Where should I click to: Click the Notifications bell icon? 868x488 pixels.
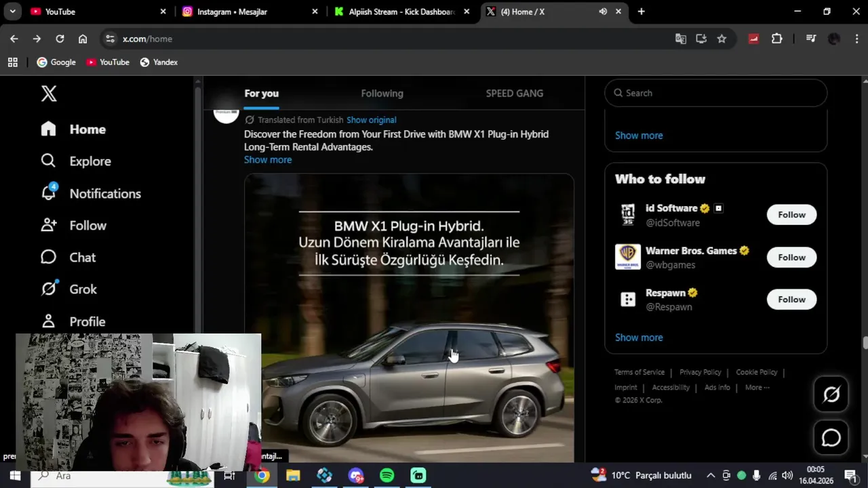coord(48,192)
